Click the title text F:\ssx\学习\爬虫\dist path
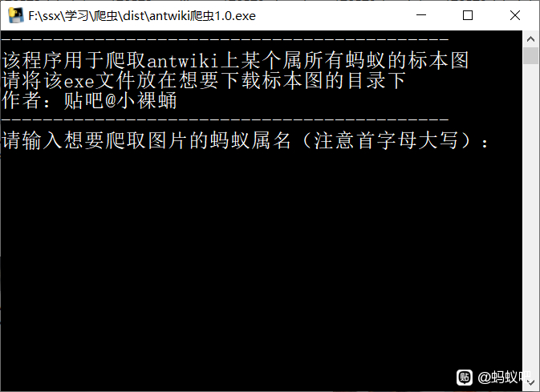The image size is (540, 392). 142,16
